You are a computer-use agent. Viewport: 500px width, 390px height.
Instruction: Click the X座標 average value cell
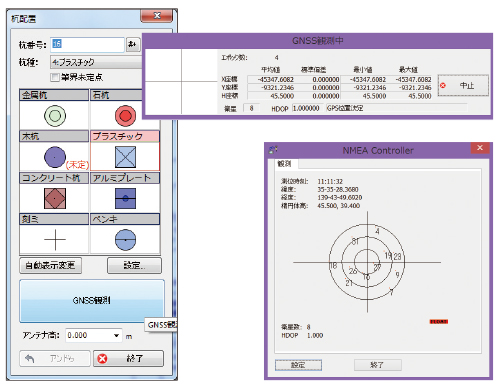(271, 79)
